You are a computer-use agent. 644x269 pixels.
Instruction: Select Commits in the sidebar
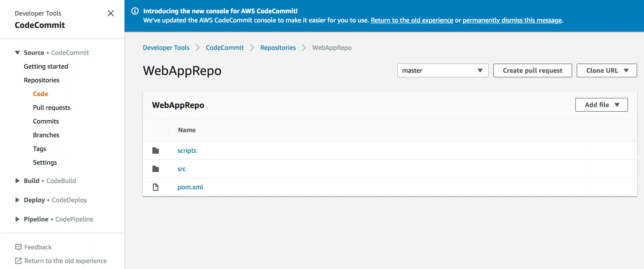pos(46,121)
